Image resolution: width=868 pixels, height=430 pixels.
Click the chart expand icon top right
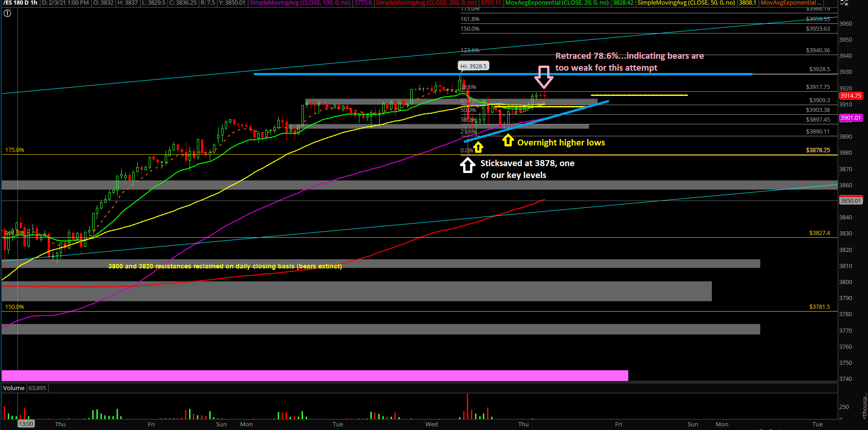(x=844, y=3)
